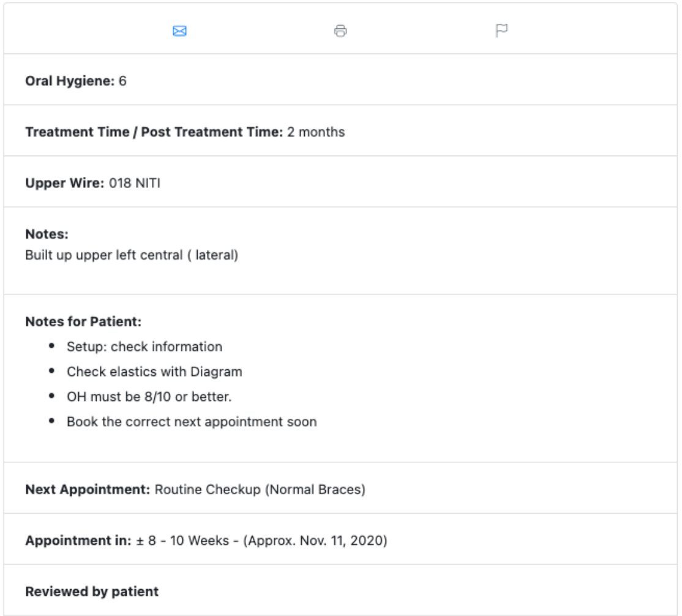682x616 pixels.
Task: Select Routine Checkup (Normal Braces) text
Action: tap(260, 490)
